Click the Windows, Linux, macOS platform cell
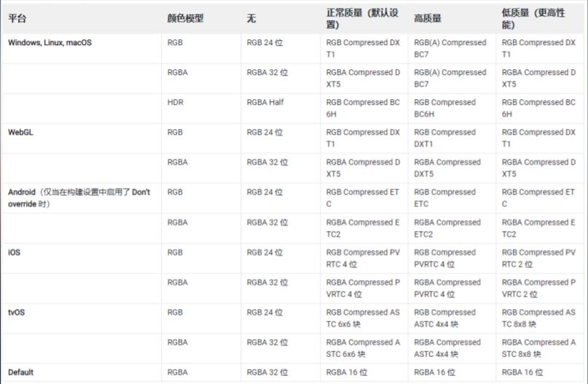 50,43
